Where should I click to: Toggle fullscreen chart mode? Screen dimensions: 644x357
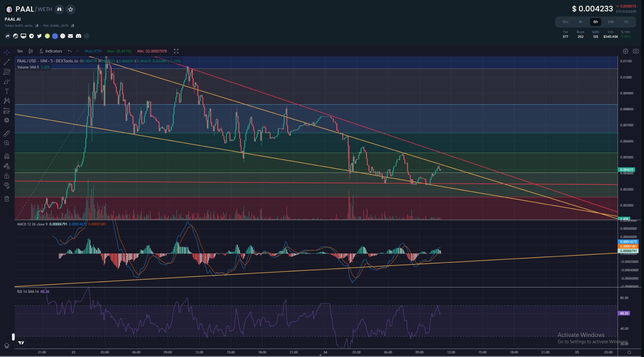pyautogui.click(x=176, y=51)
